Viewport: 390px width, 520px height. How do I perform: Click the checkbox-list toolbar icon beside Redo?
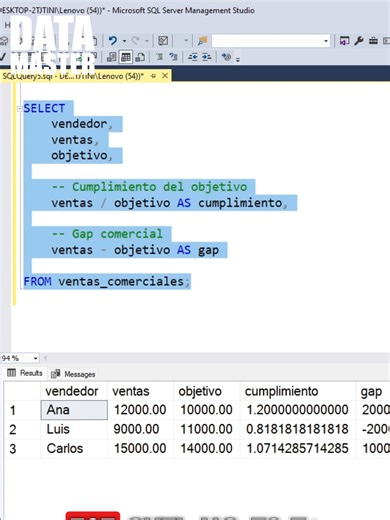(163, 41)
